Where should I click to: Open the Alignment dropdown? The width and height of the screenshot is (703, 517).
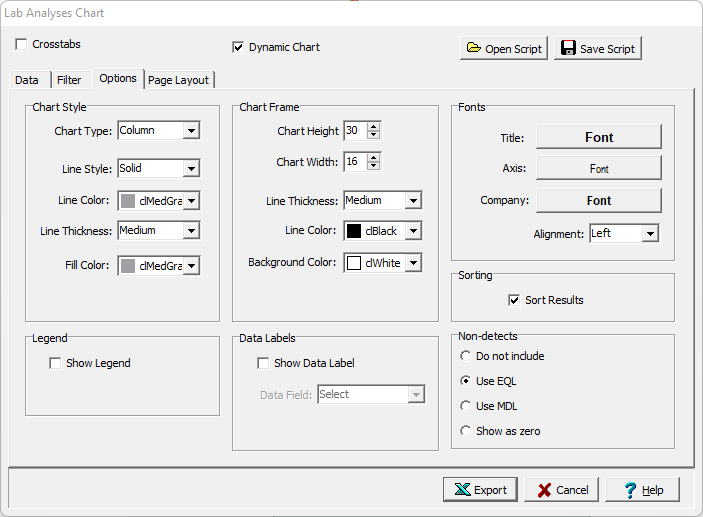click(649, 234)
